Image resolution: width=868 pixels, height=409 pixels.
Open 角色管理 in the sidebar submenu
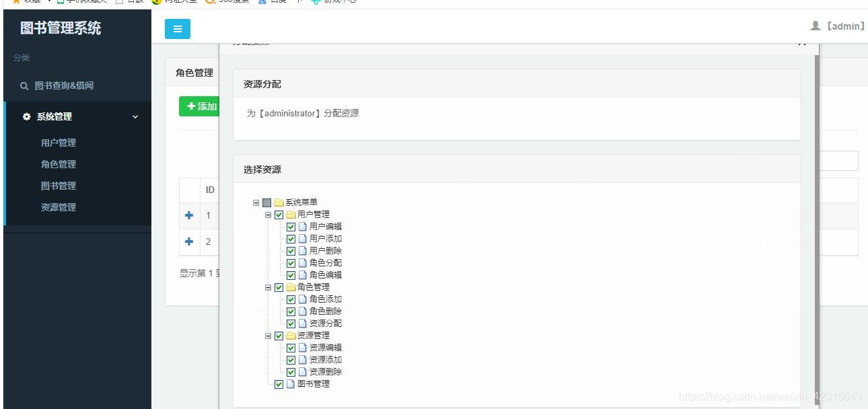[59, 164]
